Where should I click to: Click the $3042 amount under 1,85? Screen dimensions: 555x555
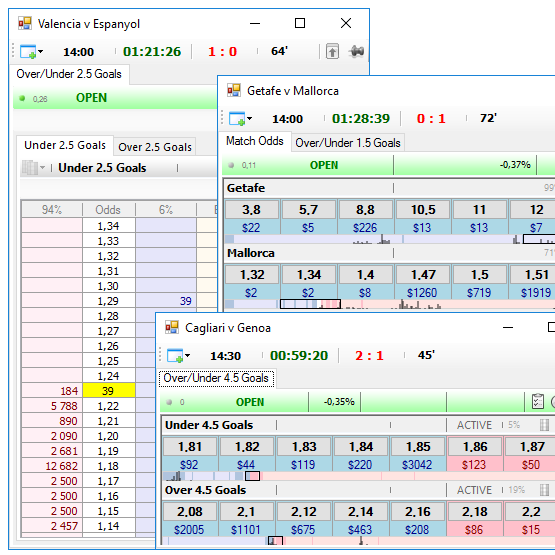(x=418, y=465)
